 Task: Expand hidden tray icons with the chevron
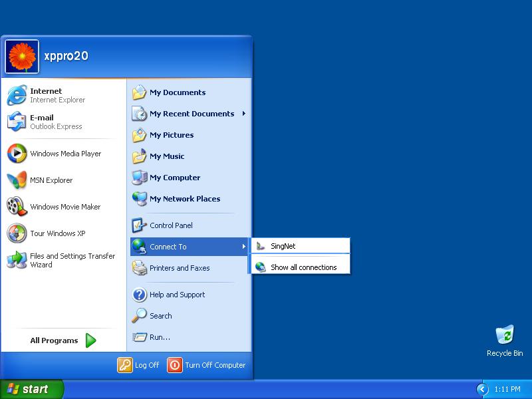(x=482, y=389)
